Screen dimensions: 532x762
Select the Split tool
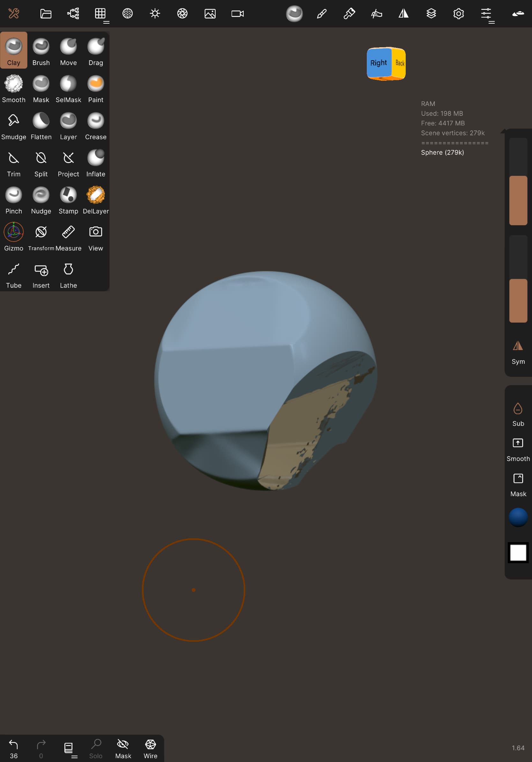41,162
